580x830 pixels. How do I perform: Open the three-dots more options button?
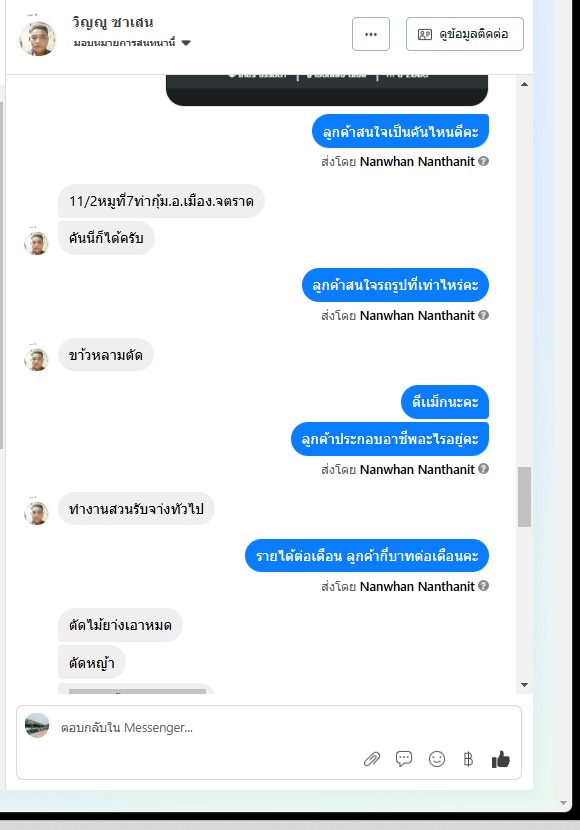[371, 34]
